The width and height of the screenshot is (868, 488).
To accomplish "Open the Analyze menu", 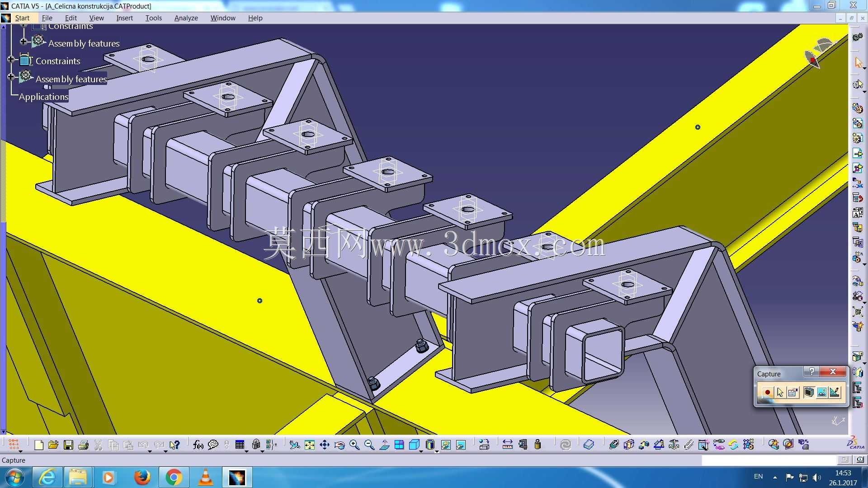I will 186,18.
